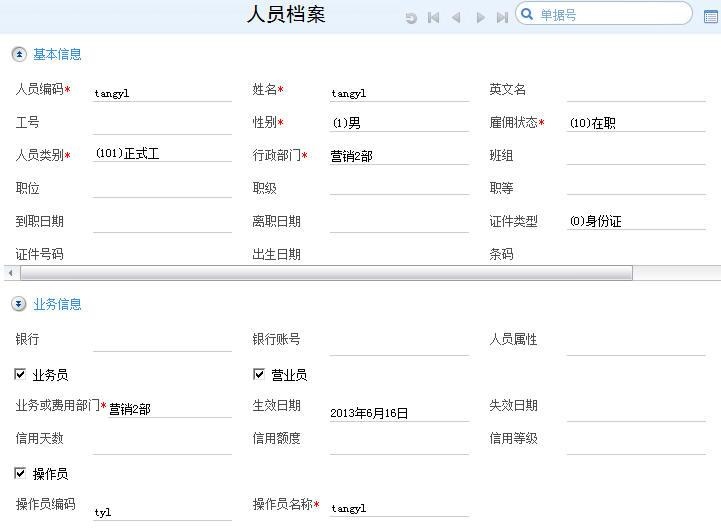Uncheck the 营业员 checkbox
The height and width of the screenshot is (529, 721).
(259, 374)
